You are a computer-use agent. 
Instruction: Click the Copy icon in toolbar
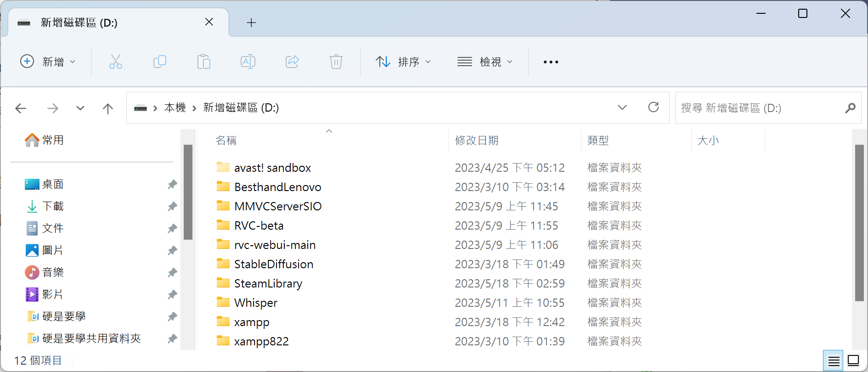point(159,62)
